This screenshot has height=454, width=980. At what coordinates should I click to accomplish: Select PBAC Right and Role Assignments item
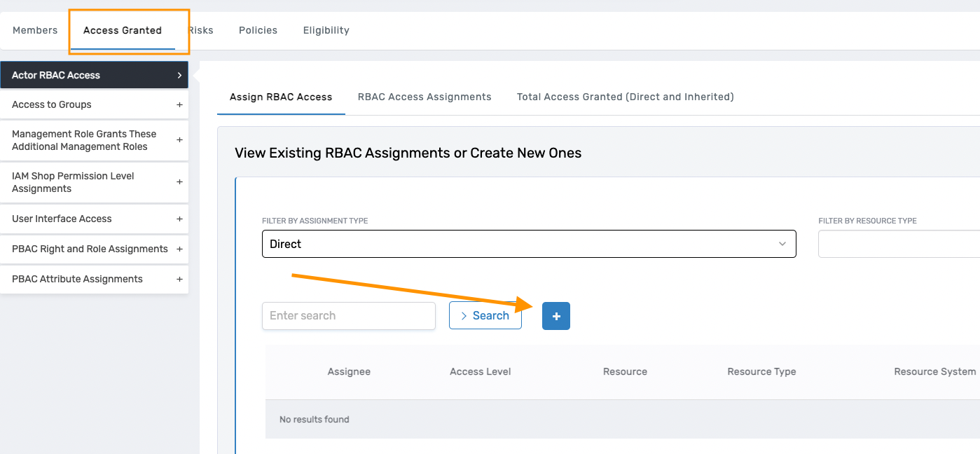[x=94, y=249]
